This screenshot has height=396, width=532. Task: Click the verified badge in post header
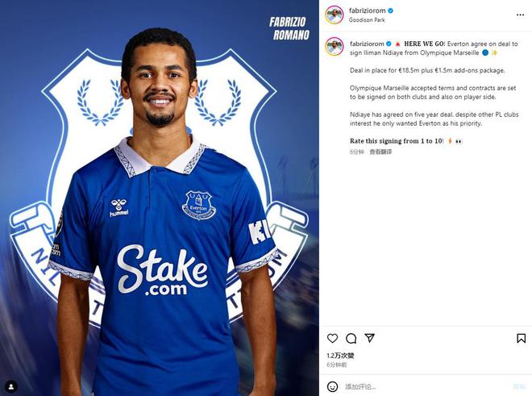click(391, 10)
